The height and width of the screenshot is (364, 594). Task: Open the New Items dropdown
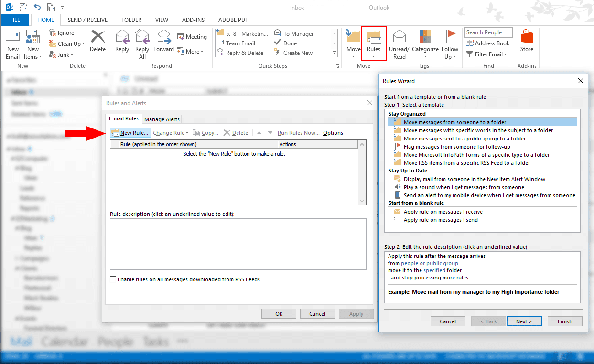[x=32, y=43]
